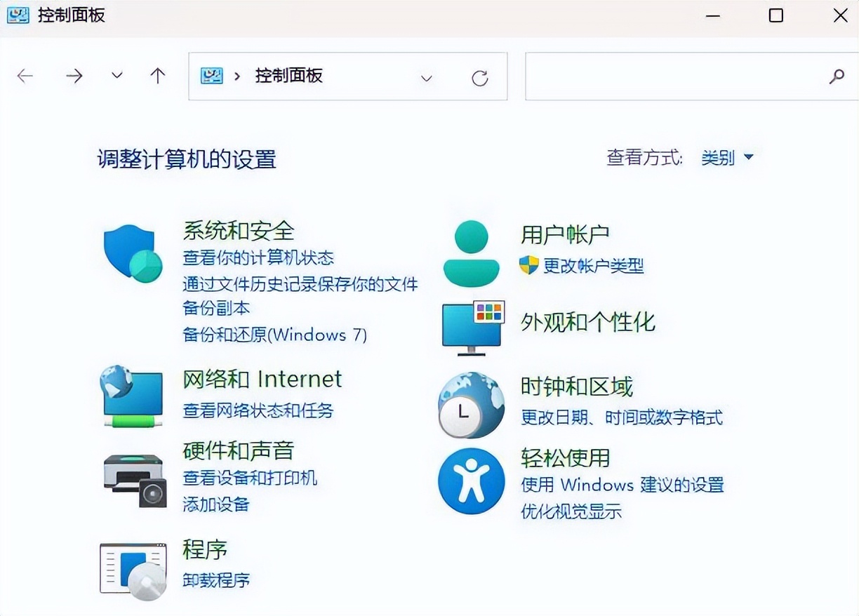Open recent locations via the navigation chevron
Viewport: 859px width, 616px height.
(x=116, y=76)
